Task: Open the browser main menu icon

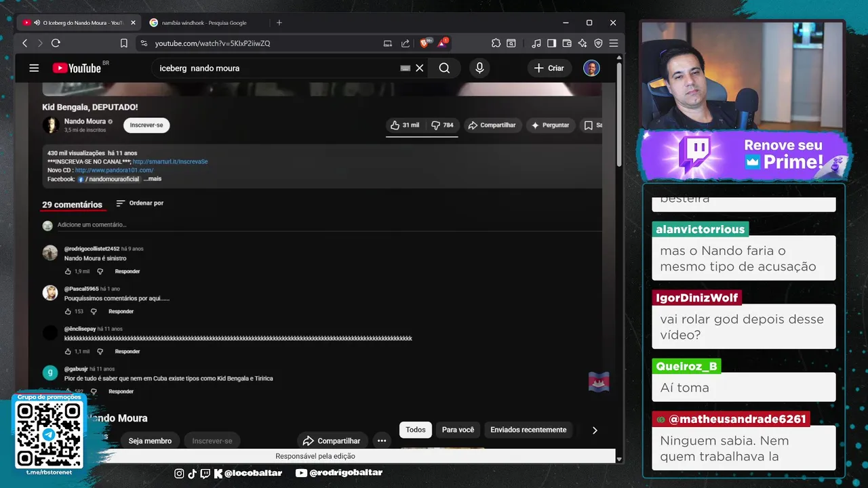Action: [614, 43]
